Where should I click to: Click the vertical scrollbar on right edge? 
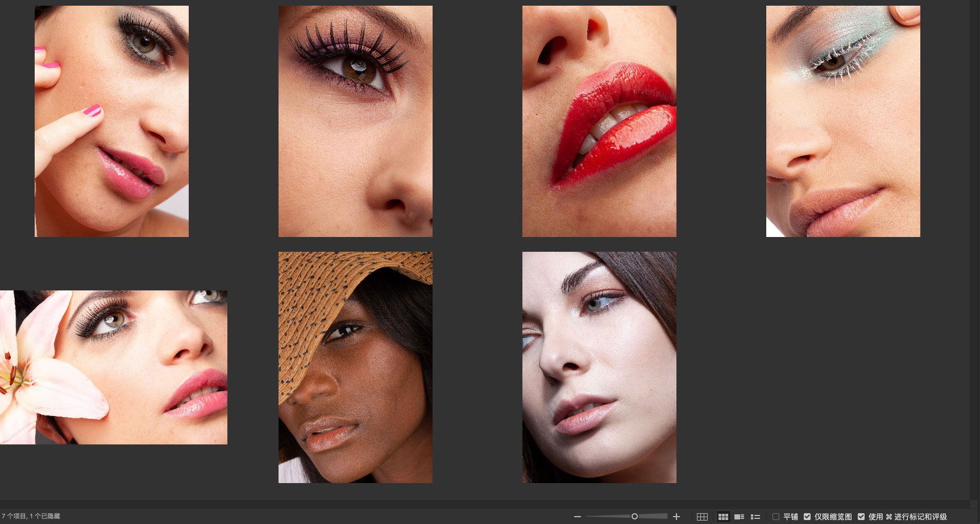[974, 250]
